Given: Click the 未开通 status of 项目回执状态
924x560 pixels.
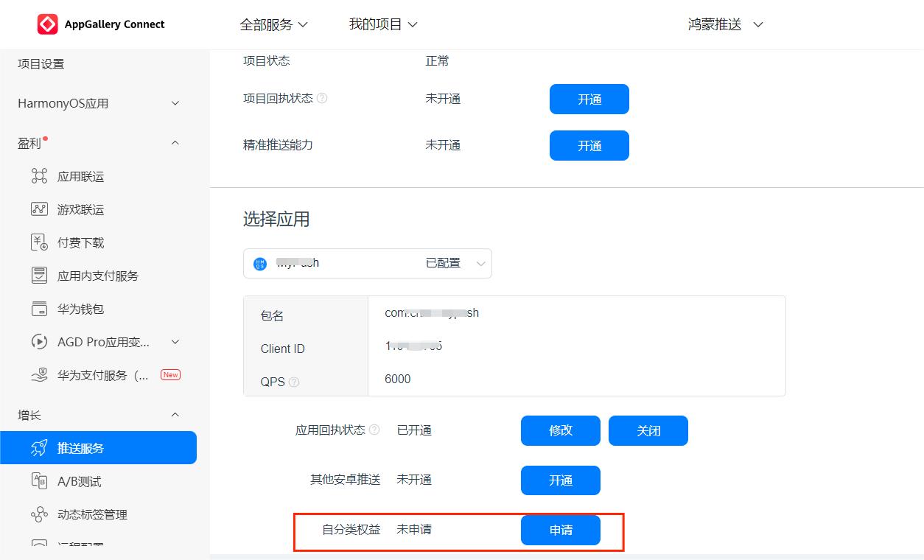Looking at the screenshot, I should (443, 99).
